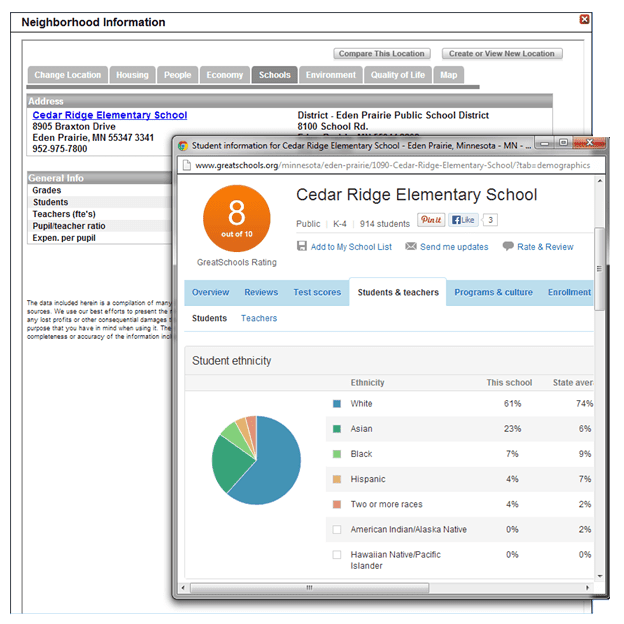Close the Neighborhood Information dialog
Screen dimensions: 624x624
tap(584, 19)
